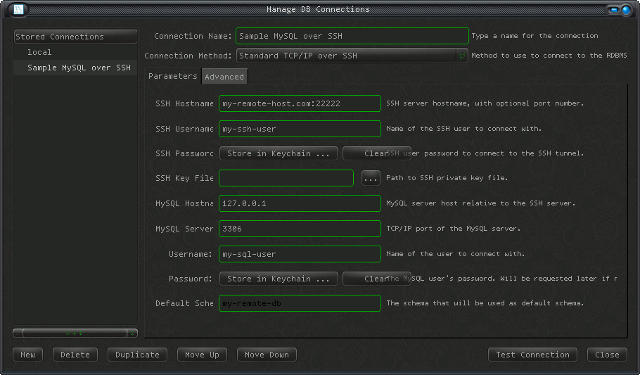Focus the Connection Name field
The image size is (640, 375).
352,36
